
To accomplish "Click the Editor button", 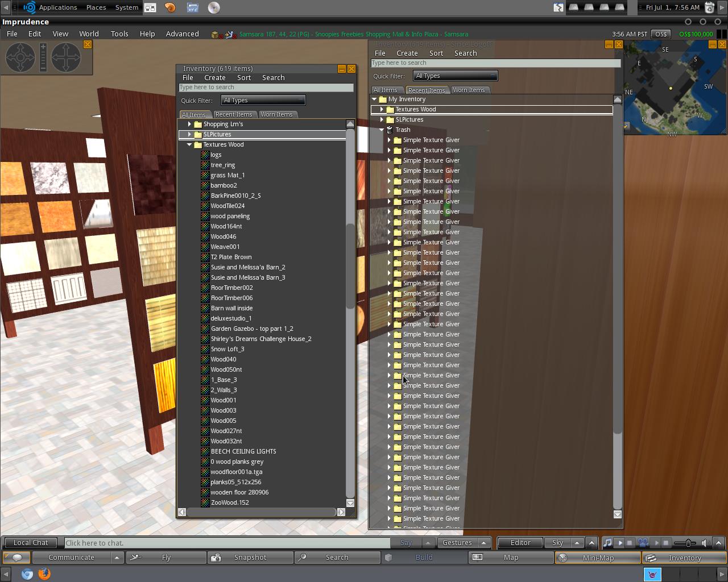I will pyautogui.click(x=519, y=543).
